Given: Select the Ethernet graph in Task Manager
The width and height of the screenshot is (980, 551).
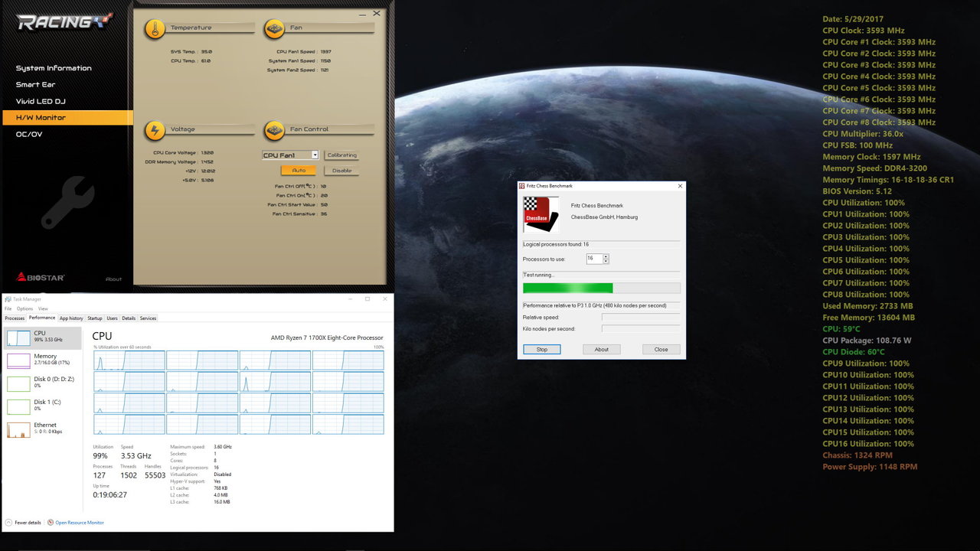Looking at the screenshot, I should [x=18, y=429].
